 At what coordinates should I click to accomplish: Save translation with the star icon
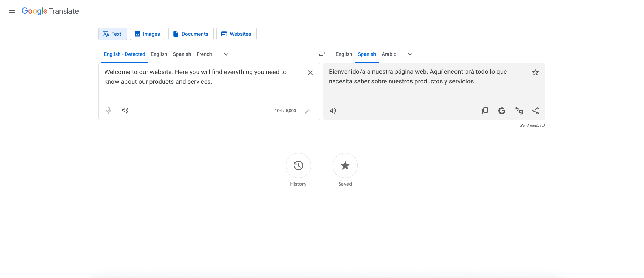coord(535,72)
